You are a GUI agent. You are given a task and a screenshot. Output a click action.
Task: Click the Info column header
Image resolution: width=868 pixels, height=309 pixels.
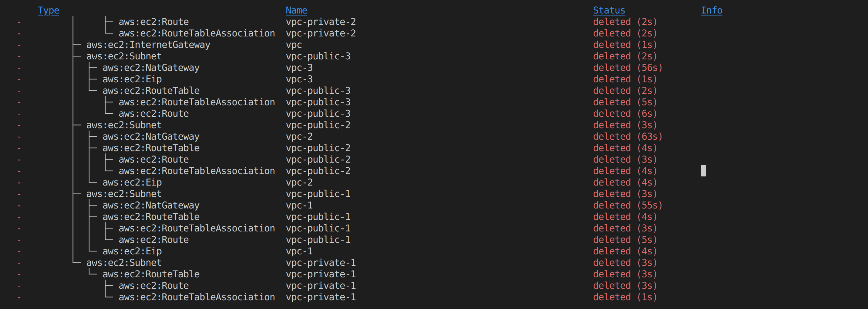(711, 10)
